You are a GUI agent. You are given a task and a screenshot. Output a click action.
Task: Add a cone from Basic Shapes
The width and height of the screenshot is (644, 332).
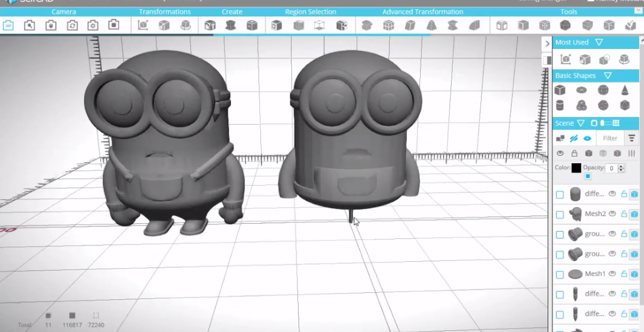pyautogui.click(x=625, y=90)
